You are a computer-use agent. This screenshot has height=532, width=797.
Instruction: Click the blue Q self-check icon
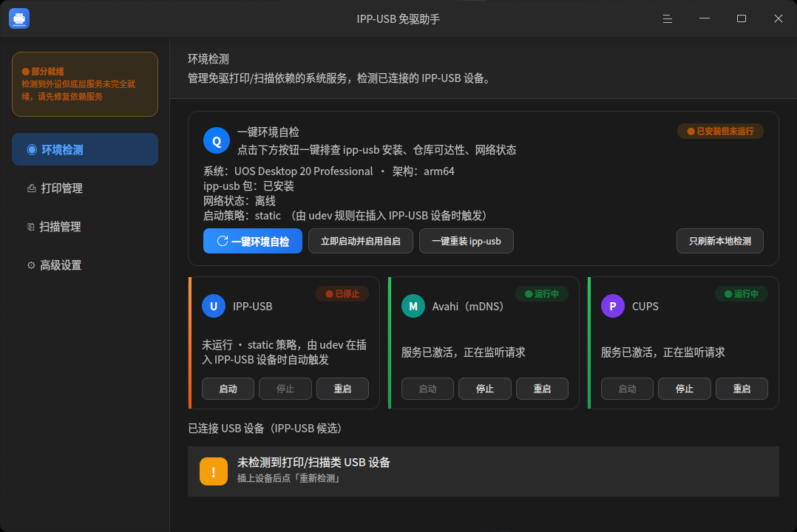pyautogui.click(x=217, y=140)
